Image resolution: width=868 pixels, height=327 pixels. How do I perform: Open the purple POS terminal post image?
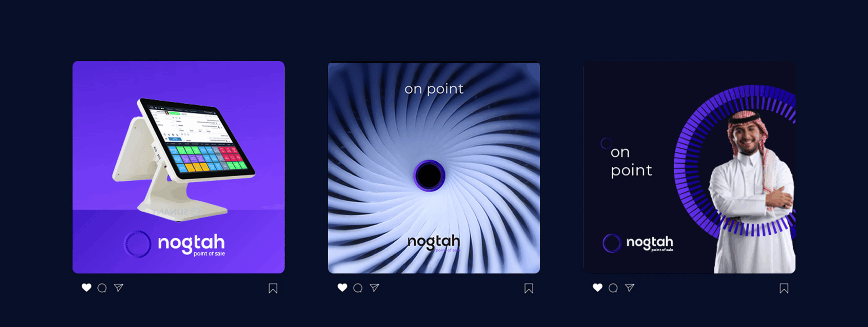click(x=179, y=167)
